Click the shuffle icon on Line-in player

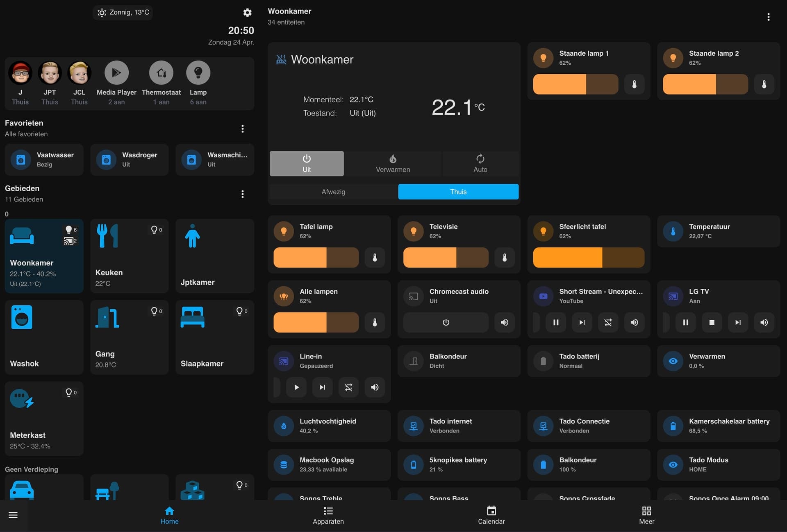[x=348, y=387]
